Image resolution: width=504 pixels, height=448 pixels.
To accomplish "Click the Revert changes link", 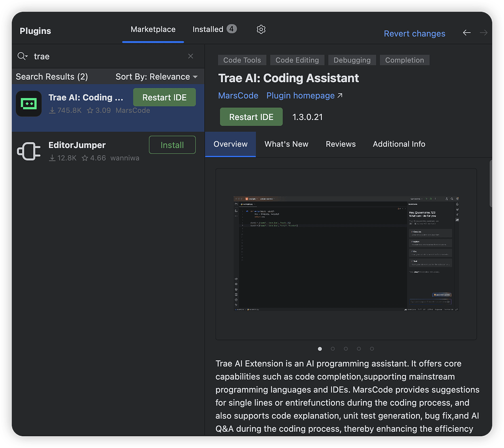I will pyautogui.click(x=414, y=33).
